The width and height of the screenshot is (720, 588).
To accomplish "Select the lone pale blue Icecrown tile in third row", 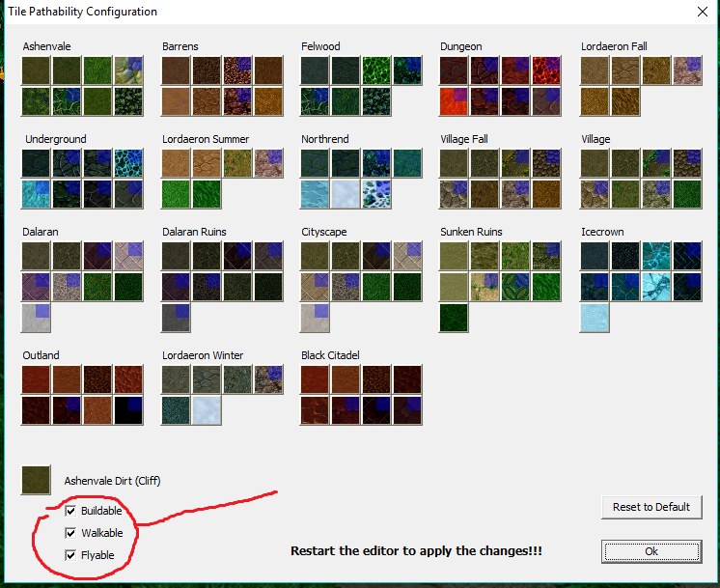I will tap(595, 318).
